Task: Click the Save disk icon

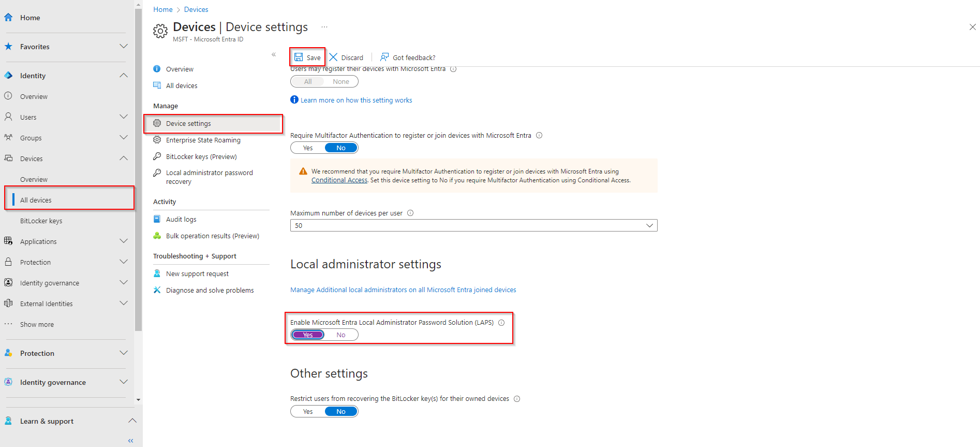Action: (x=299, y=57)
